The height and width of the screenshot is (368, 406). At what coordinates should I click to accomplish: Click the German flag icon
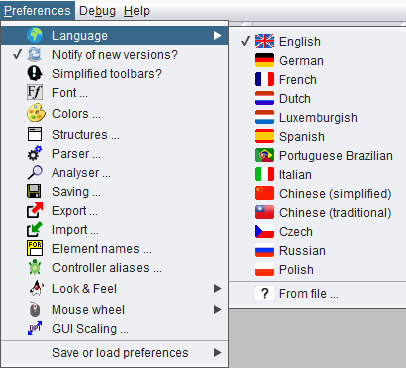tap(264, 60)
